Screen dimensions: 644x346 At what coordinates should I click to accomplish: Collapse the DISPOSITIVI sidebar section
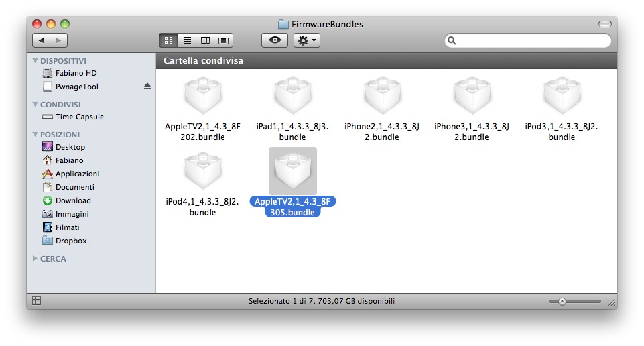click(36, 61)
